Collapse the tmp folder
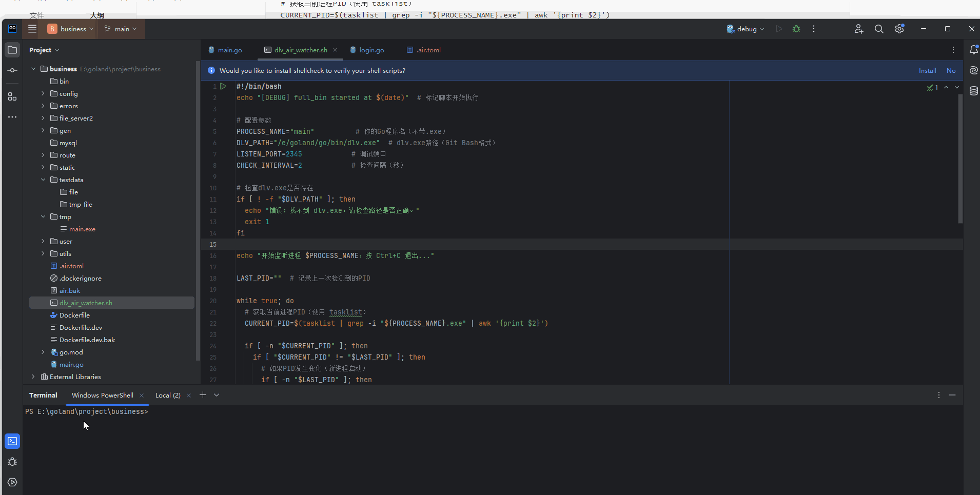Image resolution: width=980 pixels, height=495 pixels. click(x=43, y=216)
